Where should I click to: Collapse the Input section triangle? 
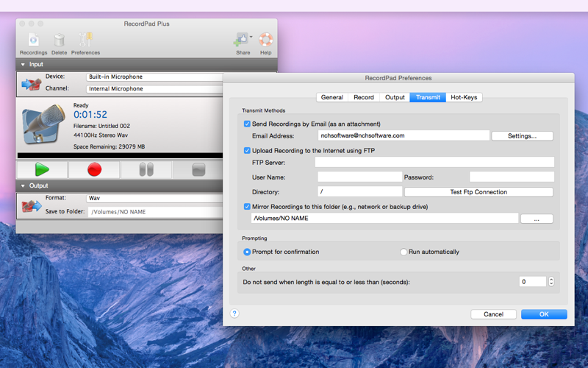(x=23, y=65)
